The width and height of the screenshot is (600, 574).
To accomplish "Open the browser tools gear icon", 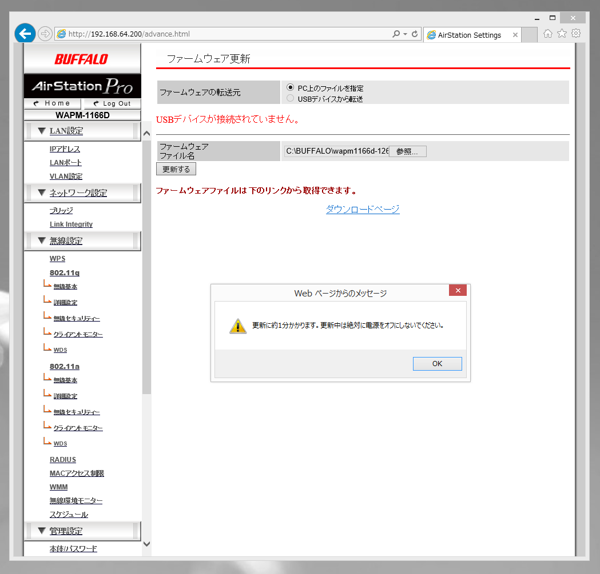I will 576,34.
